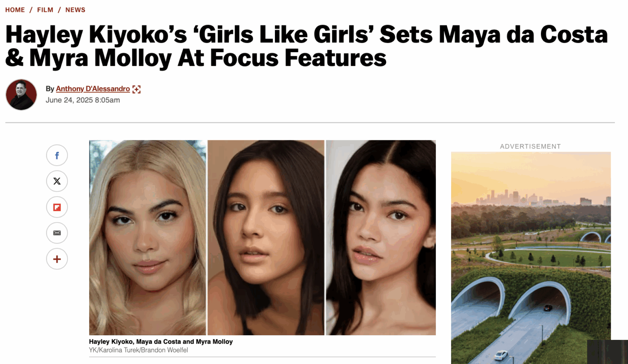Image resolution: width=628 pixels, height=364 pixels.
Task: Click the follow icon beside the author name
Action: click(136, 89)
